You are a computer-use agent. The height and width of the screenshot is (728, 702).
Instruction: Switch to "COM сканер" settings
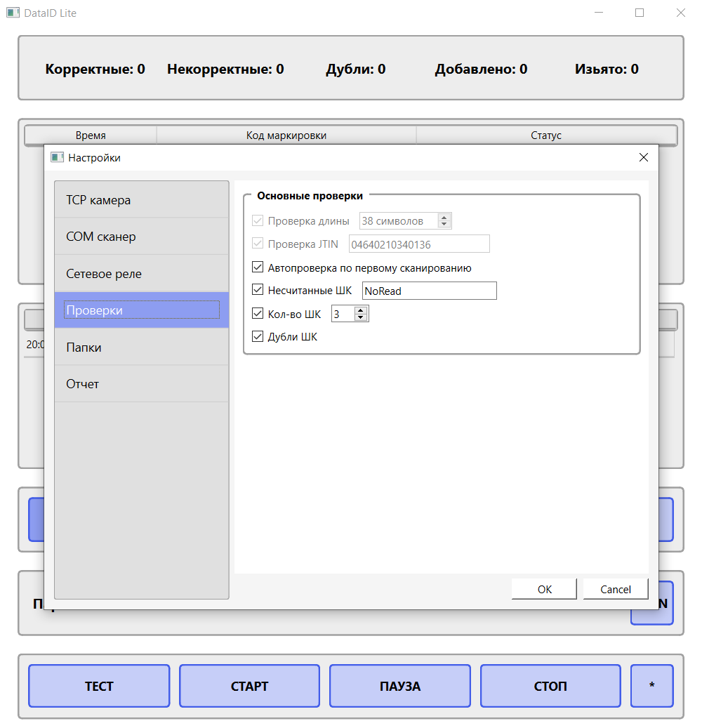point(141,237)
